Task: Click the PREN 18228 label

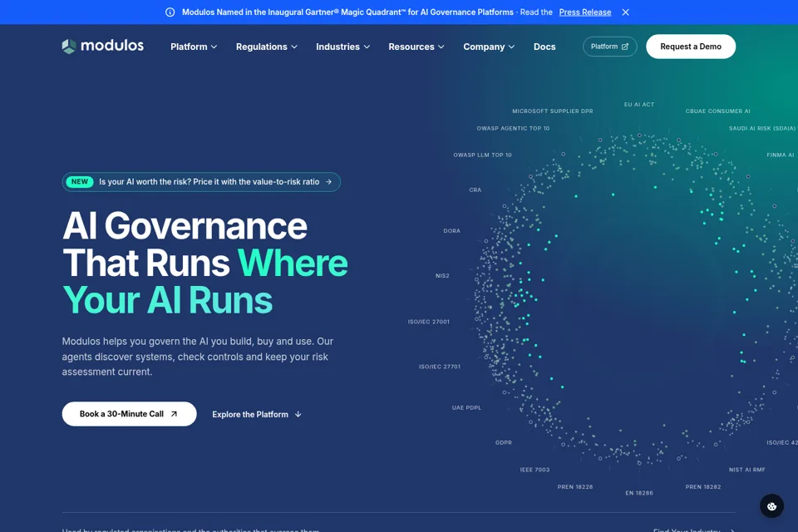Action: (x=575, y=486)
